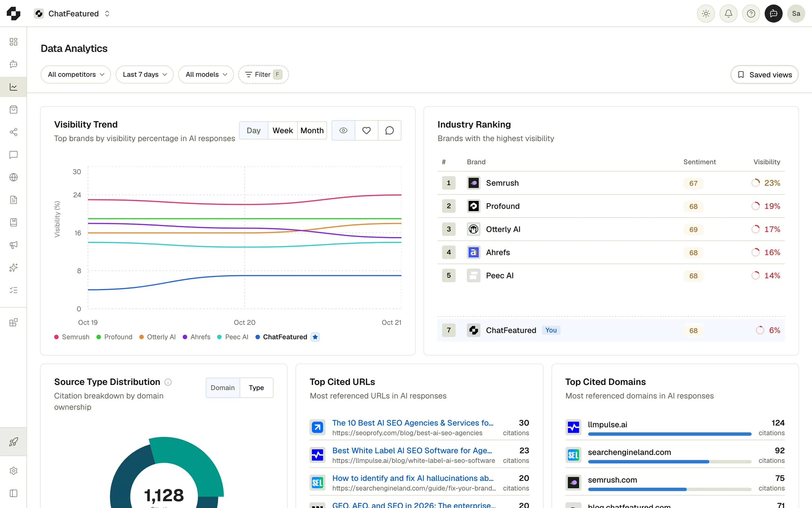Screen dimensions: 812x508
Task: Select the Day trend tab
Action: tap(254, 131)
